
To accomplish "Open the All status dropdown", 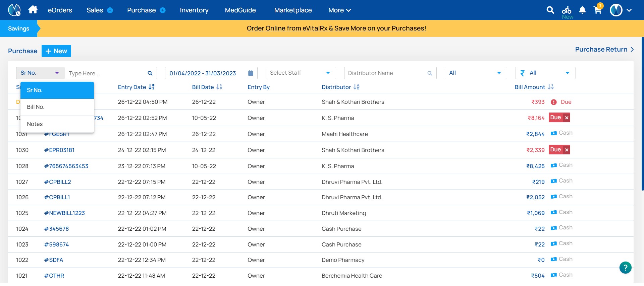I will (x=476, y=73).
